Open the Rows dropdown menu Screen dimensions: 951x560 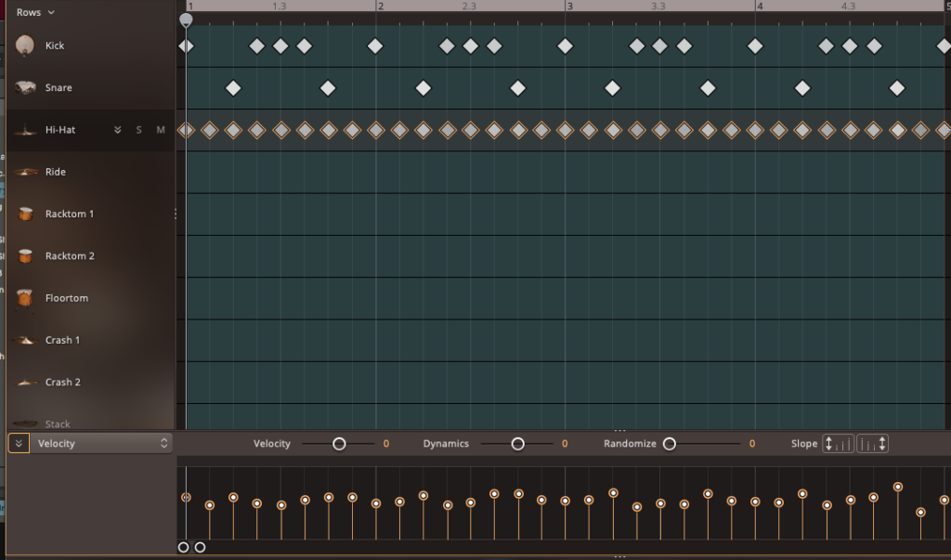(35, 13)
